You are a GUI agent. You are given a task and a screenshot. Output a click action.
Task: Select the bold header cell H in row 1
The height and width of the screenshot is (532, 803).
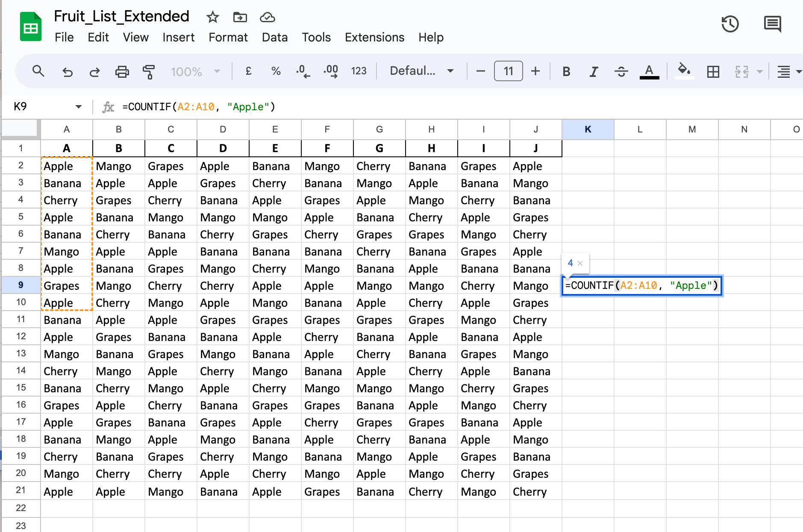click(x=431, y=148)
